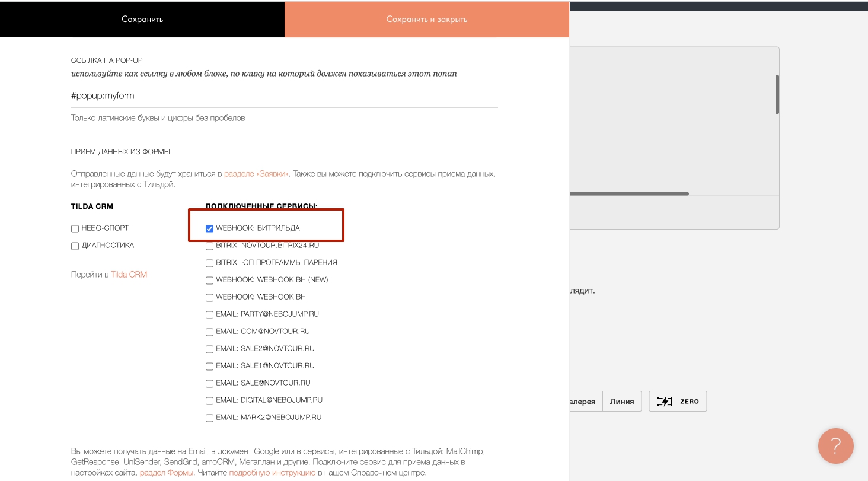Enable the ДИАГНОСТИКА checkbox
Viewport: 868px width, 481px height.
(x=75, y=246)
